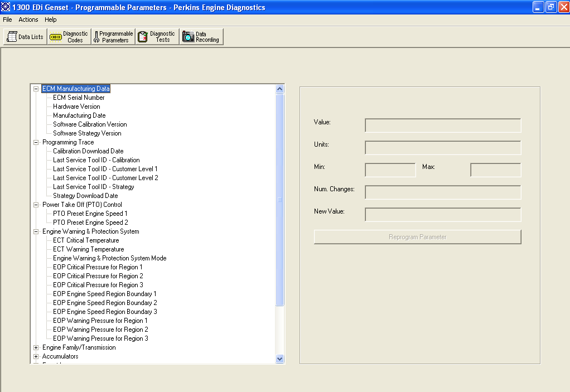
Task: Select Software Strategy Version parameter
Action: [x=87, y=133]
